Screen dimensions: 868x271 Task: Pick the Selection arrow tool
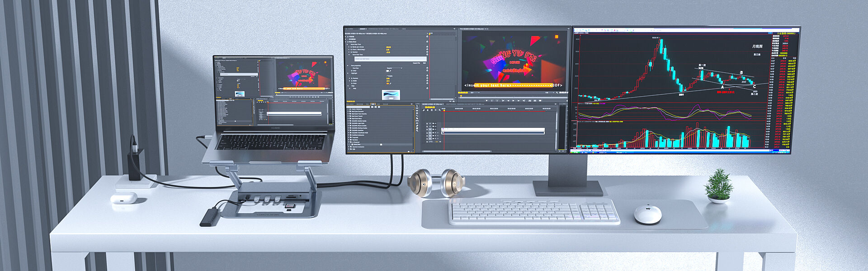point(417,105)
